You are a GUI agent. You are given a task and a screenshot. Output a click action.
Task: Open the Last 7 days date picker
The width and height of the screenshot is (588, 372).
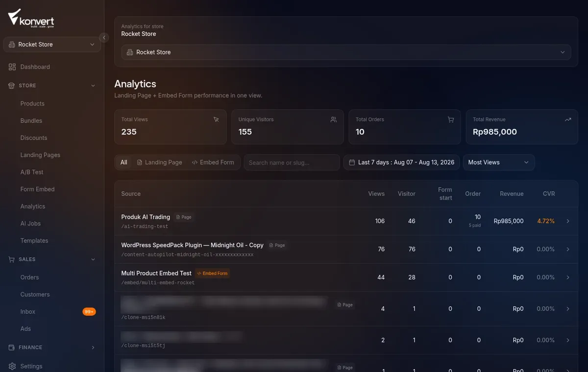click(401, 163)
